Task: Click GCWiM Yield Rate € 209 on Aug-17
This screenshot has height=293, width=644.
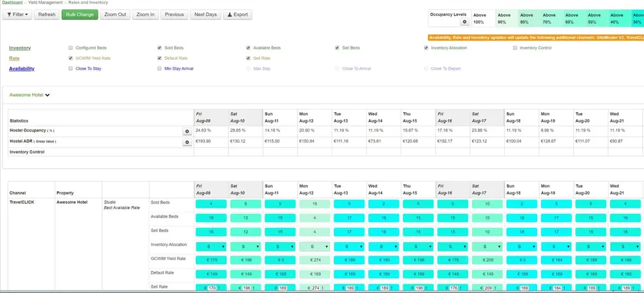Action: [487, 260]
